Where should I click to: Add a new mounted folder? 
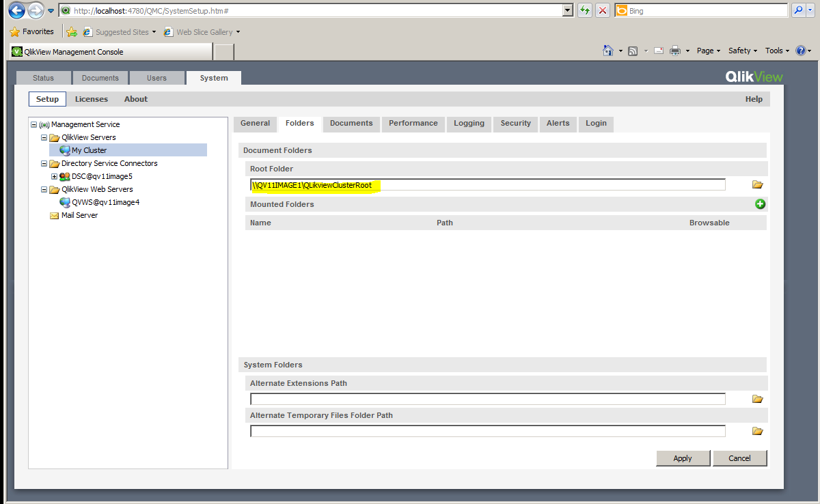pos(760,204)
